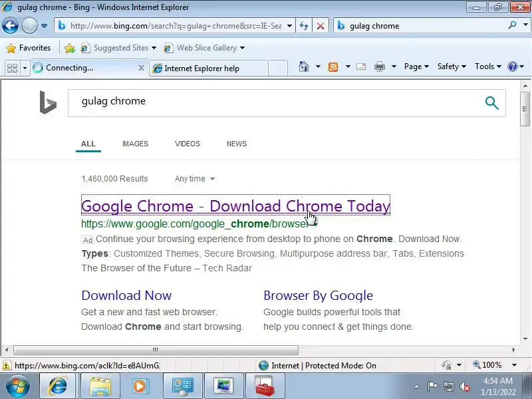Screen dimensions: 532x399
Task: Click the privacy report status bar icon
Action: [446, 365]
